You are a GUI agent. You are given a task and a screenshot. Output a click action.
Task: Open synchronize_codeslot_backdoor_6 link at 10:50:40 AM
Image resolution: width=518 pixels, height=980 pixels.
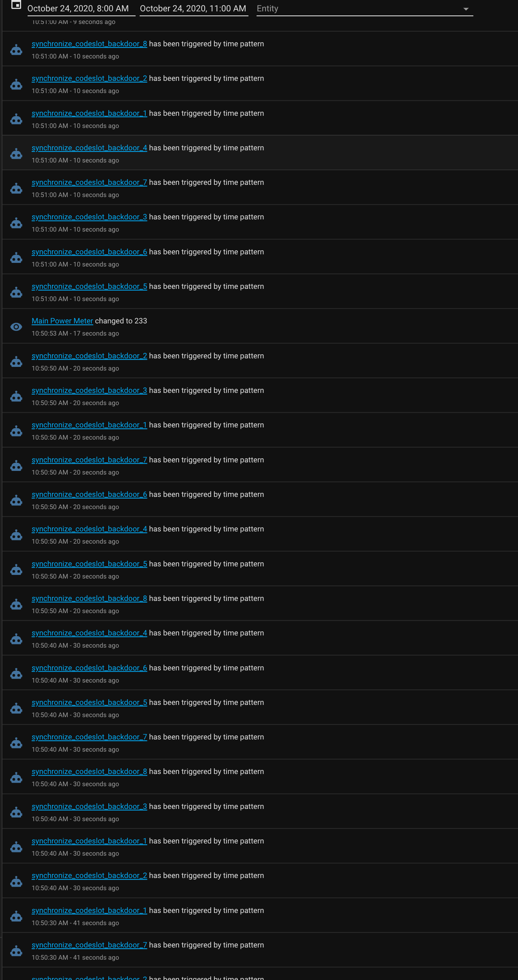(89, 668)
